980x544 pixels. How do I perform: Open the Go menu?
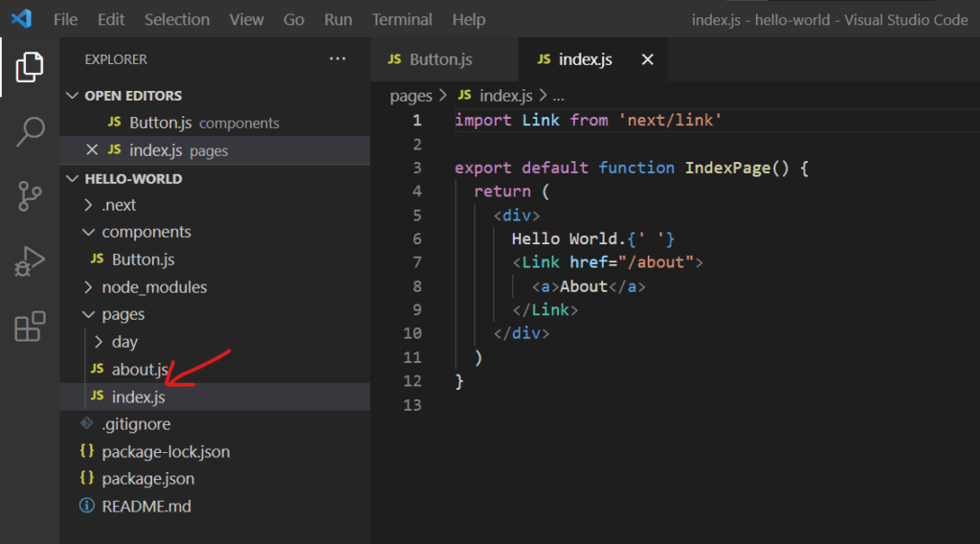coord(294,19)
